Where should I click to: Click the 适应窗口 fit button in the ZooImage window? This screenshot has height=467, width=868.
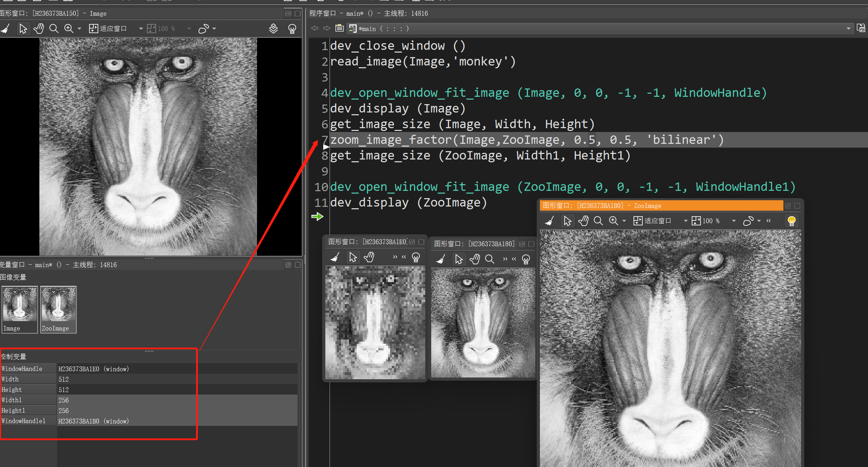(652, 221)
